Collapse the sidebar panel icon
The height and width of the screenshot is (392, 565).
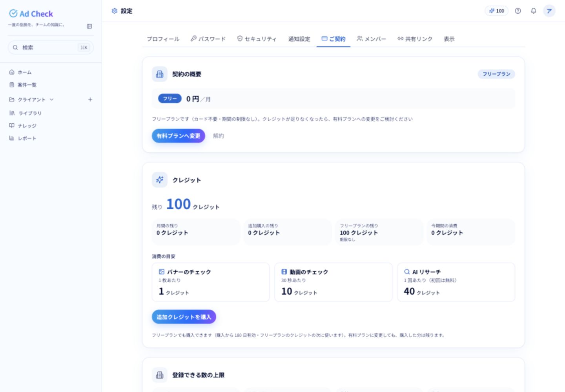pyautogui.click(x=89, y=26)
